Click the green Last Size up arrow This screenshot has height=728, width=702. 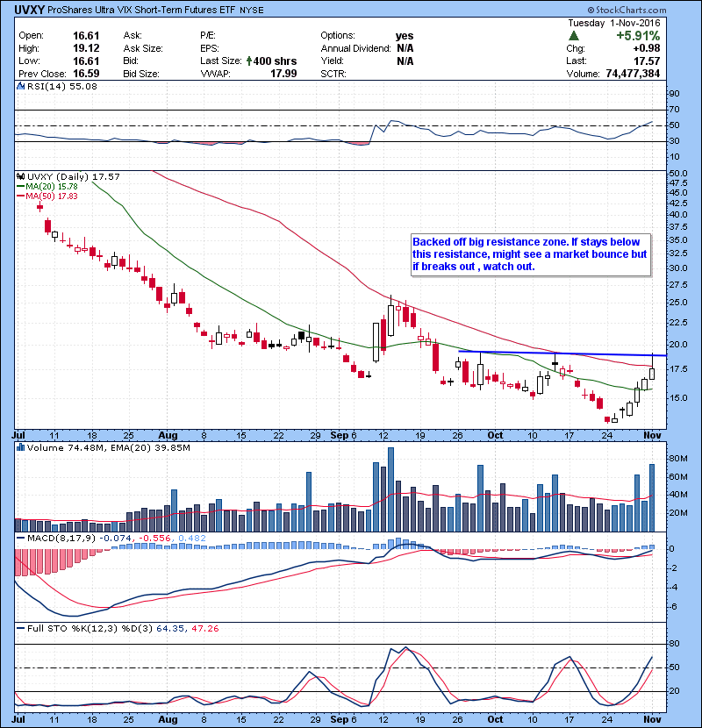(249, 61)
